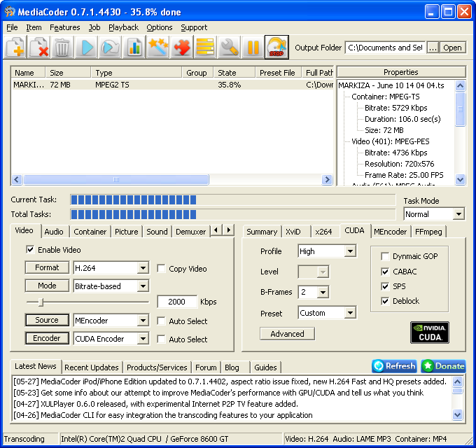Enable the Copy Video checkbox

[162, 269]
